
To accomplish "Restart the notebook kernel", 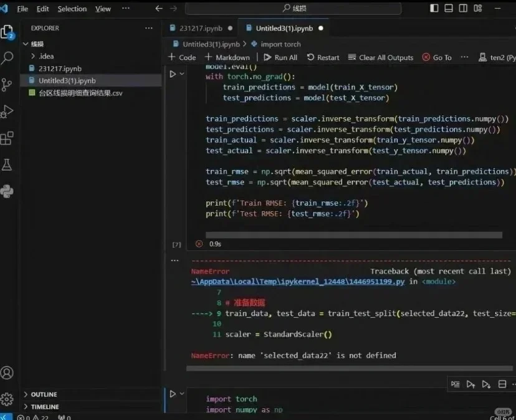I will (323, 57).
